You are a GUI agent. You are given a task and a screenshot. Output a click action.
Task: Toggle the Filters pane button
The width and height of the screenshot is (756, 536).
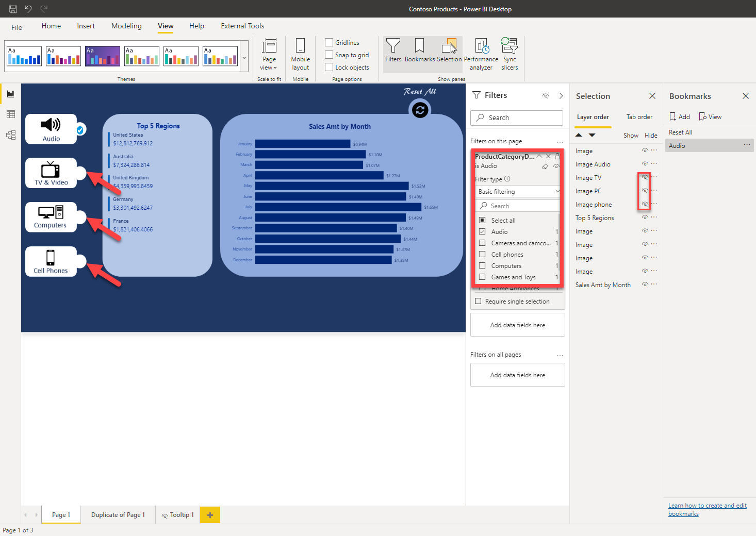[x=393, y=51]
